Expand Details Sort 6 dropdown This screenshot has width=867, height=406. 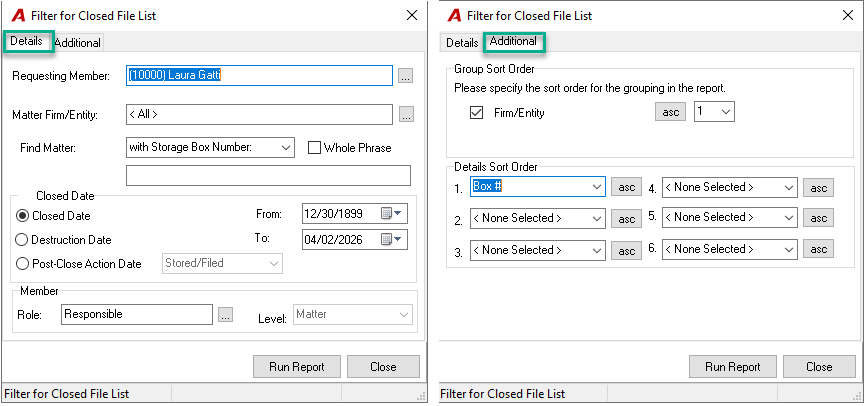[x=789, y=249]
